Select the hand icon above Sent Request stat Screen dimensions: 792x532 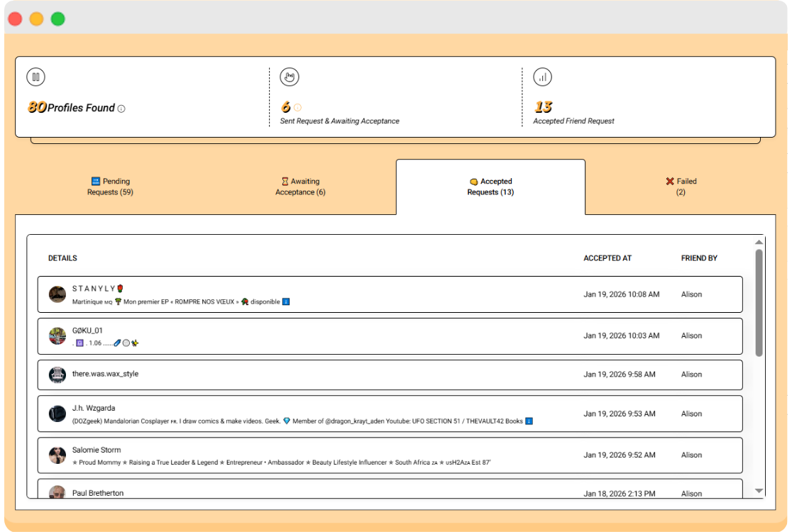tap(289, 77)
